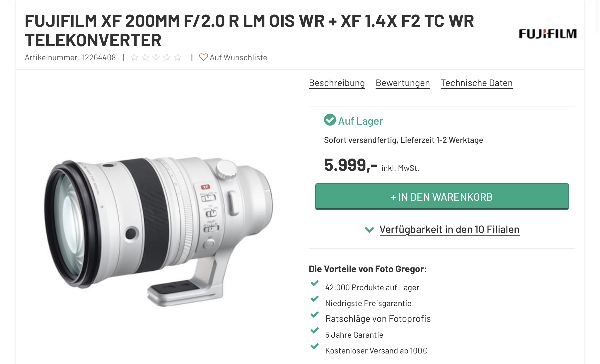Viewport: 600px width, 364px height.
Task: Click the product title heading
Action: click(249, 30)
